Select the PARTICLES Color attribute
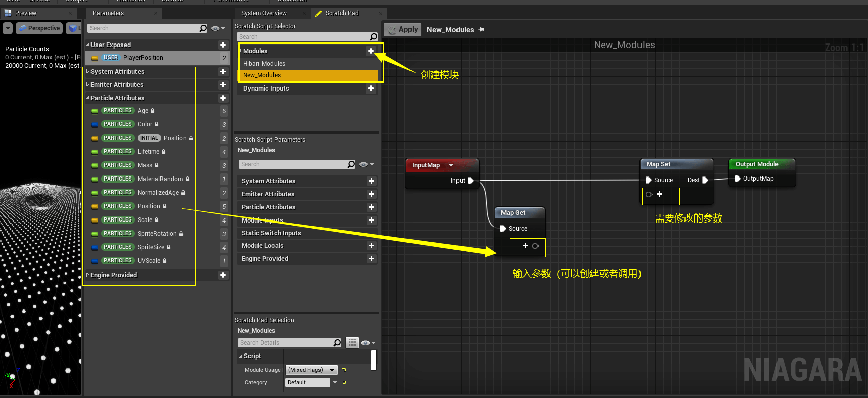 157,124
